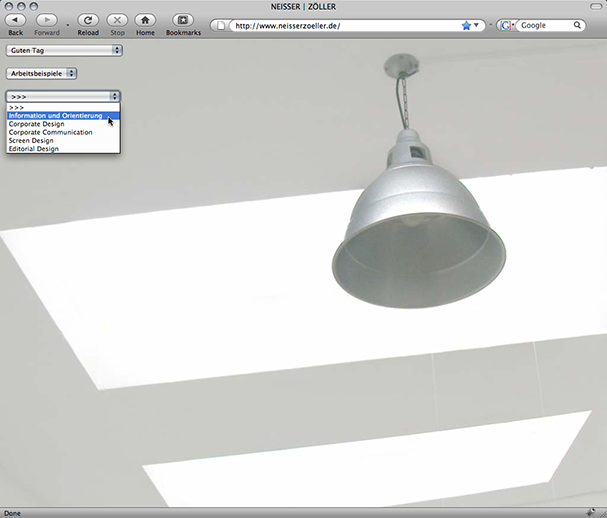The image size is (607, 518).
Task: Click the Google search input field
Action: pos(543,26)
